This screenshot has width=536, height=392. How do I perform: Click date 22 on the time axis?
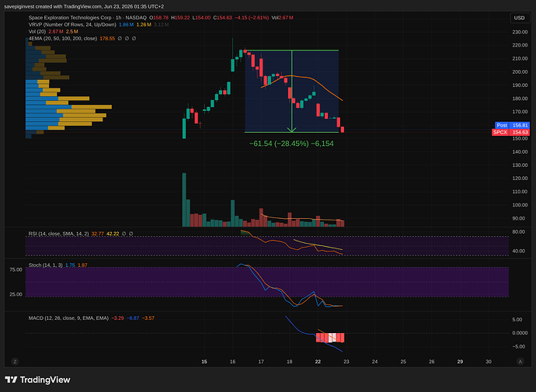pos(318,362)
